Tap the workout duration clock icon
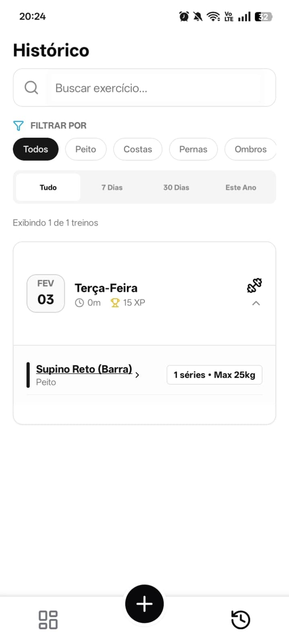Viewport: 289px width, 644px height. [x=79, y=303]
